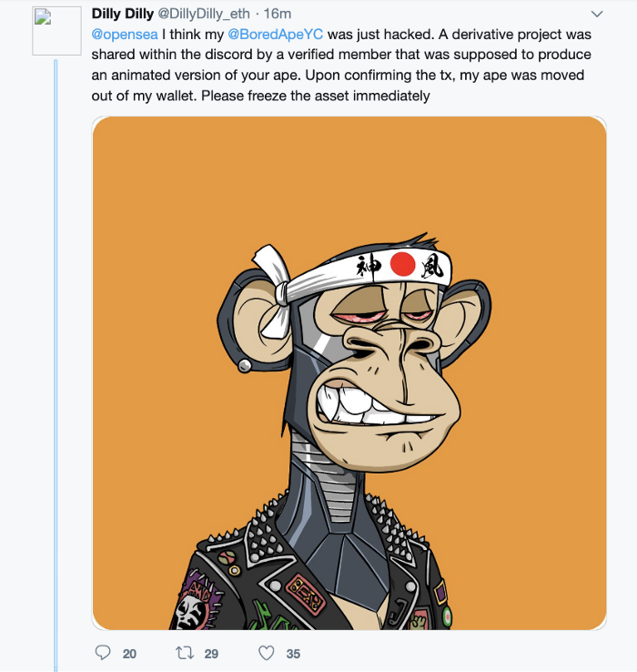Open the tweet options chevron menu
This screenshot has height=672, width=637.
click(x=597, y=15)
